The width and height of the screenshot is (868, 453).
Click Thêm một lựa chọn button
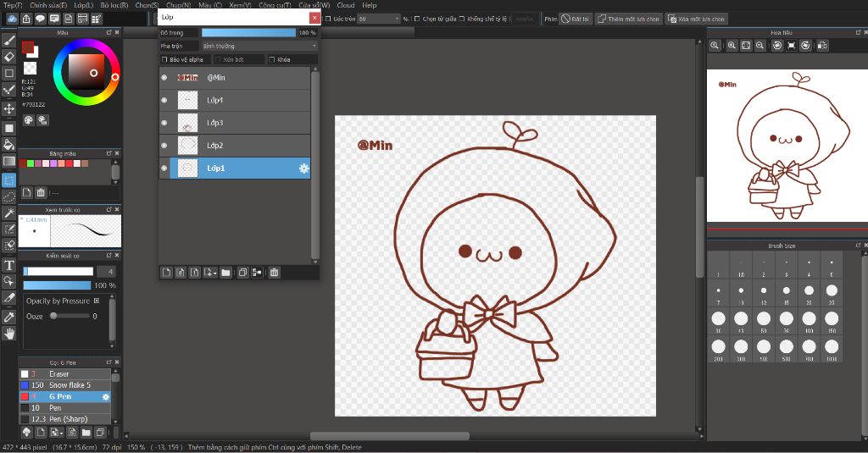coord(628,19)
